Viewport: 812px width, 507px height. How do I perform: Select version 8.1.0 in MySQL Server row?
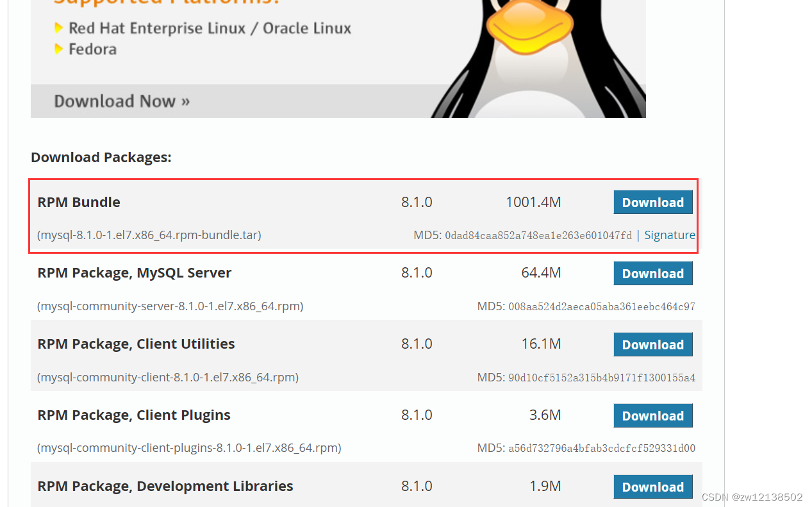coord(417,273)
